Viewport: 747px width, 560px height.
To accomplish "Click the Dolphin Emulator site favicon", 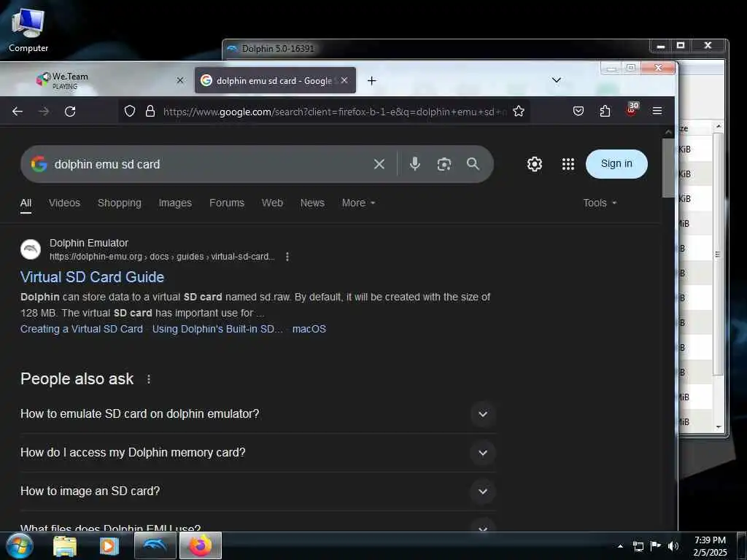I will tap(31, 249).
